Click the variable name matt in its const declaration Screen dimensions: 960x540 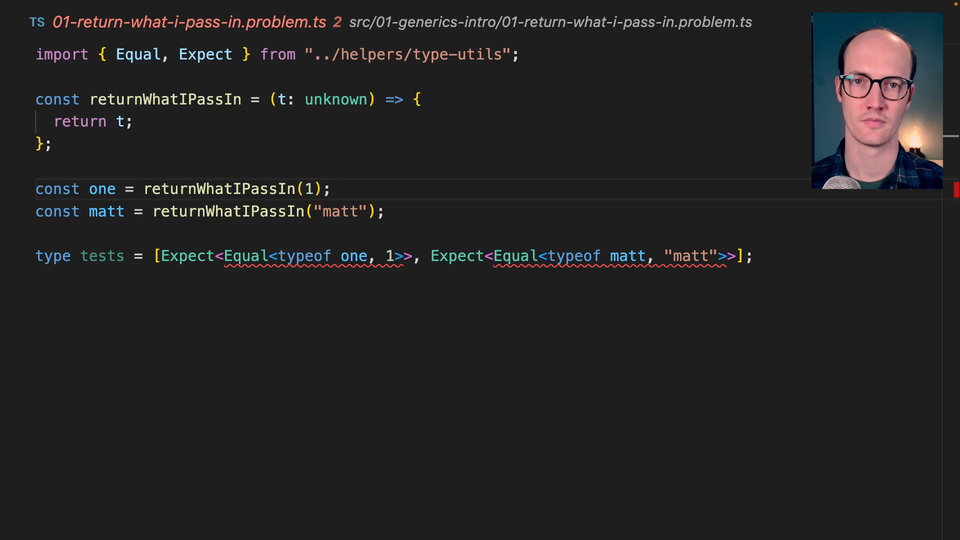(x=106, y=211)
